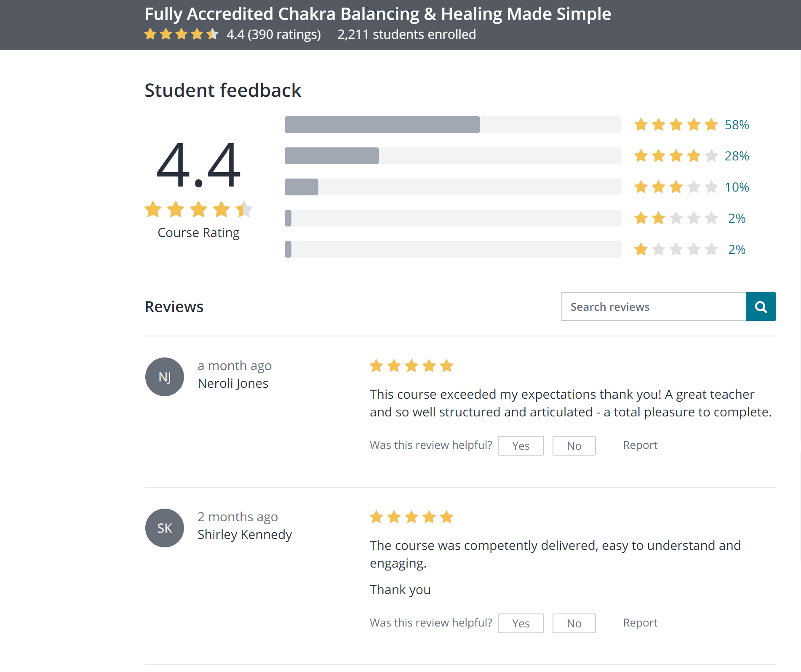Focus the Search reviews input field
Image resolution: width=801 pixels, height=672 pixels.
click(x=653, y=307)
